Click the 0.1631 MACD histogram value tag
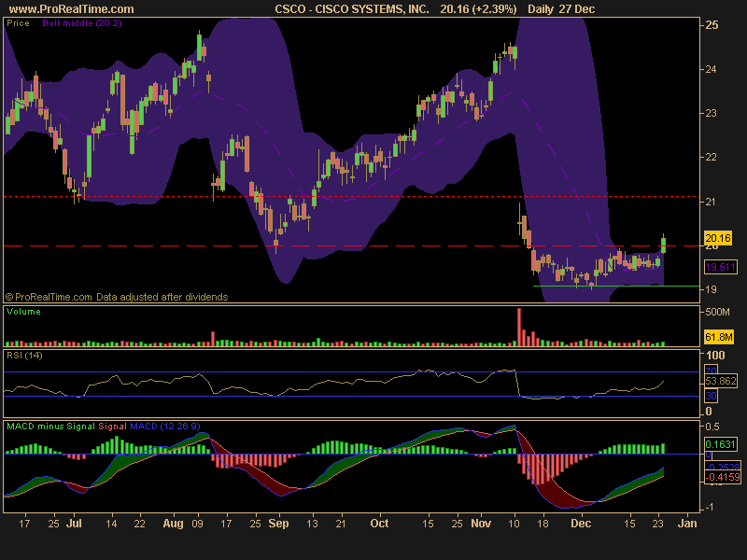 [x=720, y=444]
